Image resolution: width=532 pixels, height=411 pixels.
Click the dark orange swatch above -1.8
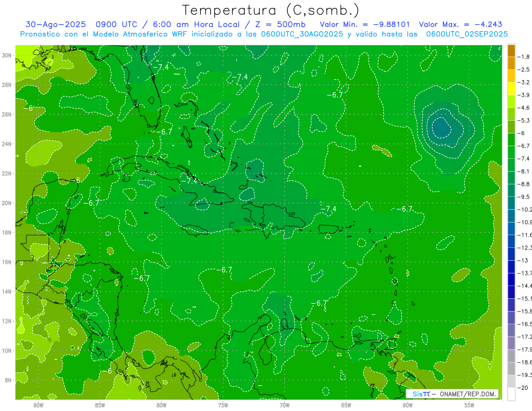pos(511,51)
